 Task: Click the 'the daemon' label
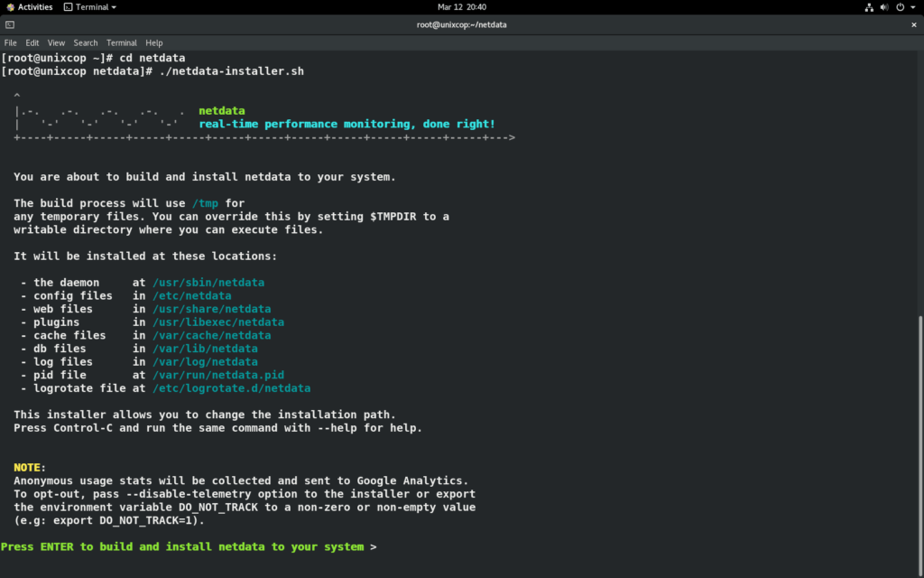67,283
